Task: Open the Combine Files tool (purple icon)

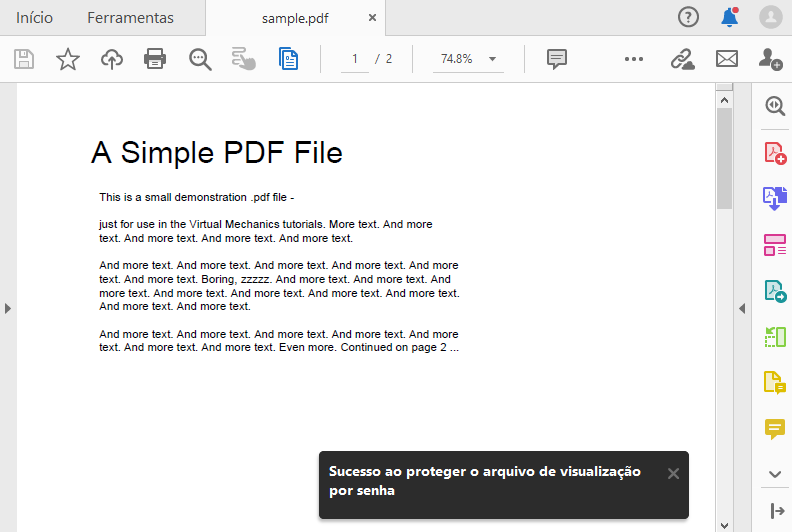Action: (775, 198)
